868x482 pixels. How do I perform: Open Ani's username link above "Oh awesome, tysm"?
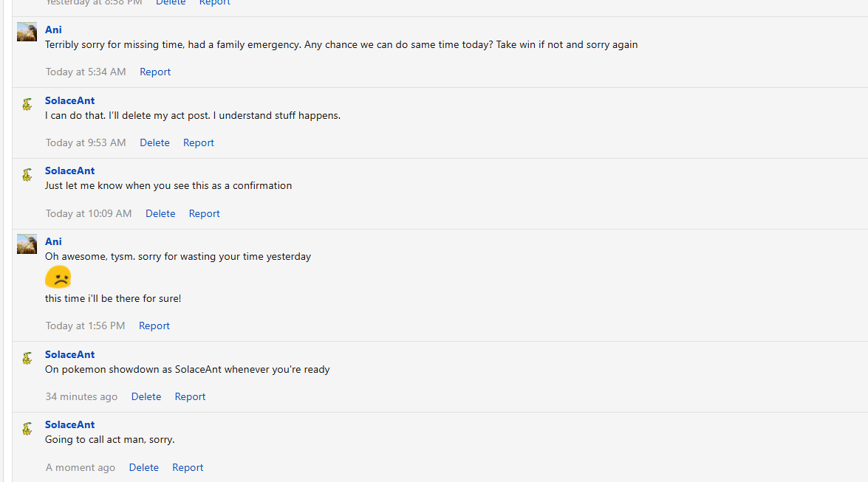pos(53,241)
